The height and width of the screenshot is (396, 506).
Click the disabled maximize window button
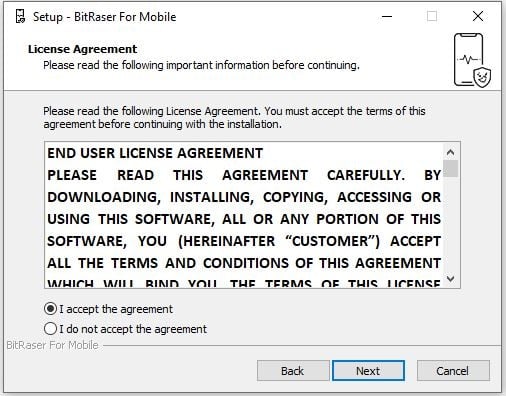click(432, 16)
